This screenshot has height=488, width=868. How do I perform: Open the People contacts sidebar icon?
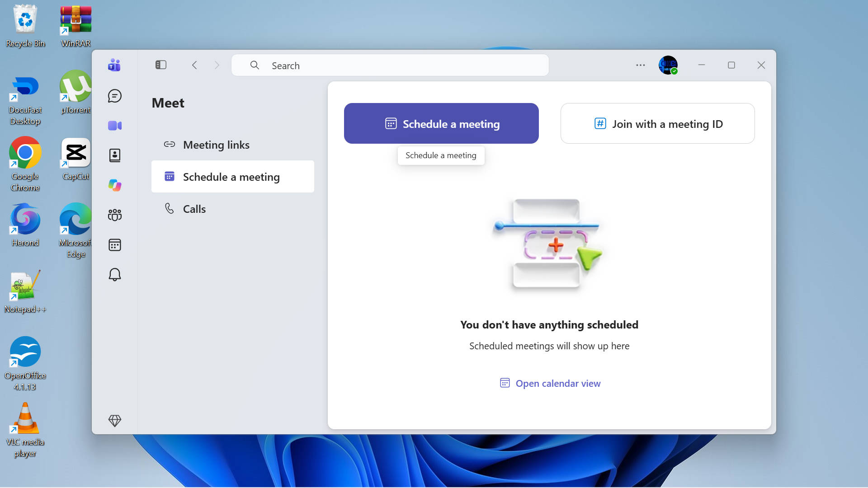115,155
